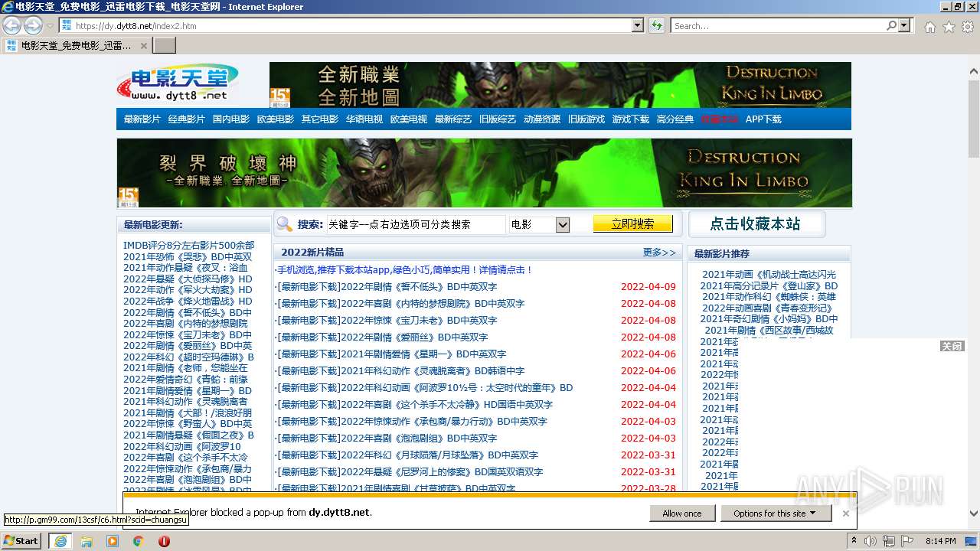Click the Windows Start button

(21, 541)
